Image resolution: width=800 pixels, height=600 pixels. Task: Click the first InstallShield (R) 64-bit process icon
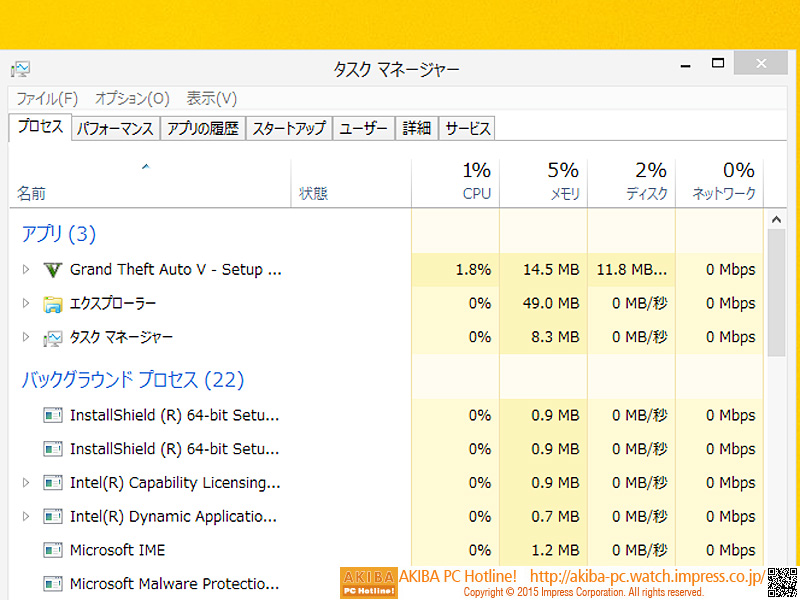tap(53, 415)
